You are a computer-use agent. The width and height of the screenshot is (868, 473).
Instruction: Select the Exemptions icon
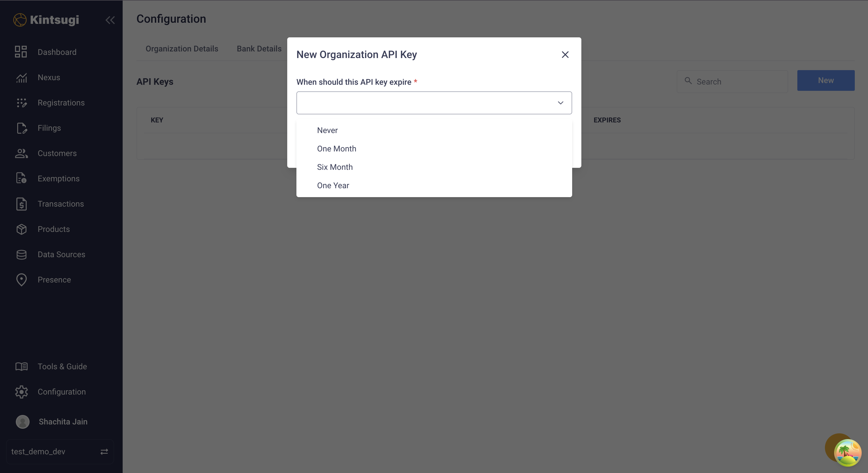[22, 178]
